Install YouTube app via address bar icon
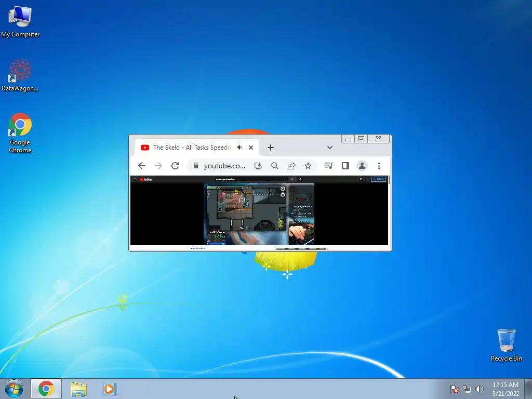This screenshot has height=399, width=532. (258, 166)
